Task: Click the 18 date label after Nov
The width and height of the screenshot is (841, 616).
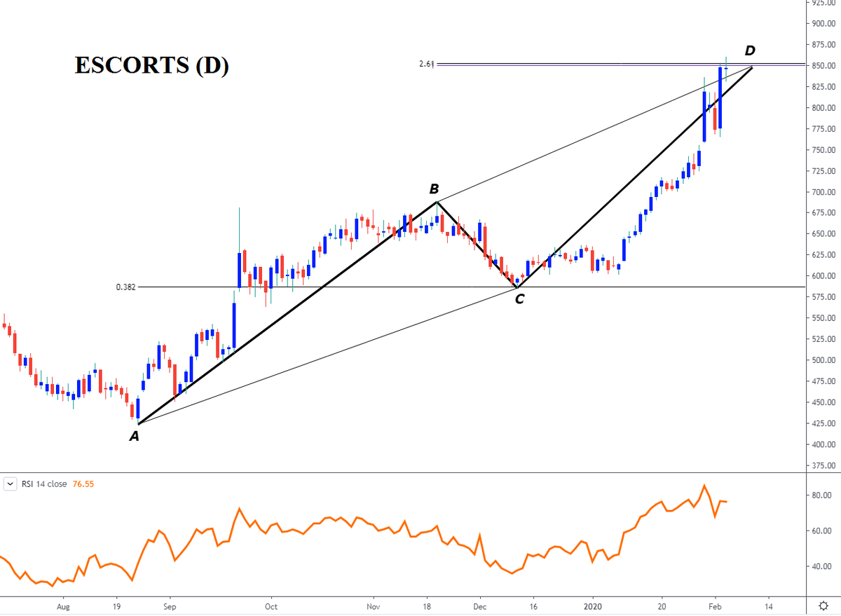Action: pyautogui.click(x=427, y=605)
